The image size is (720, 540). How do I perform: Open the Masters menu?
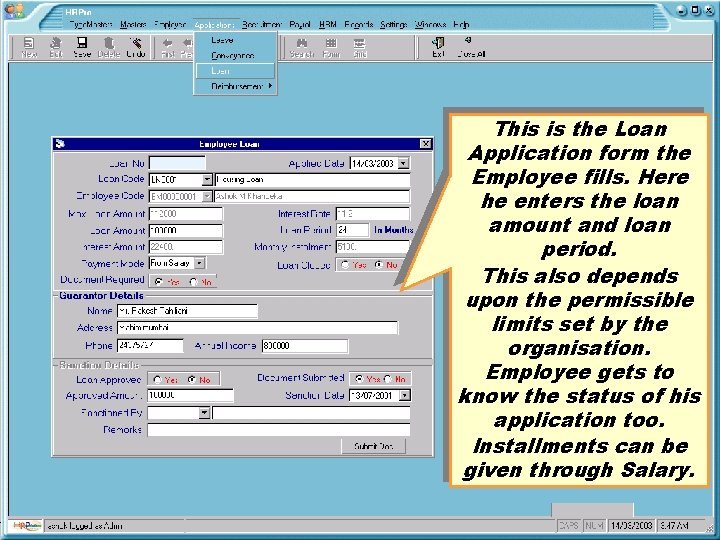click(x=133, y=24)
